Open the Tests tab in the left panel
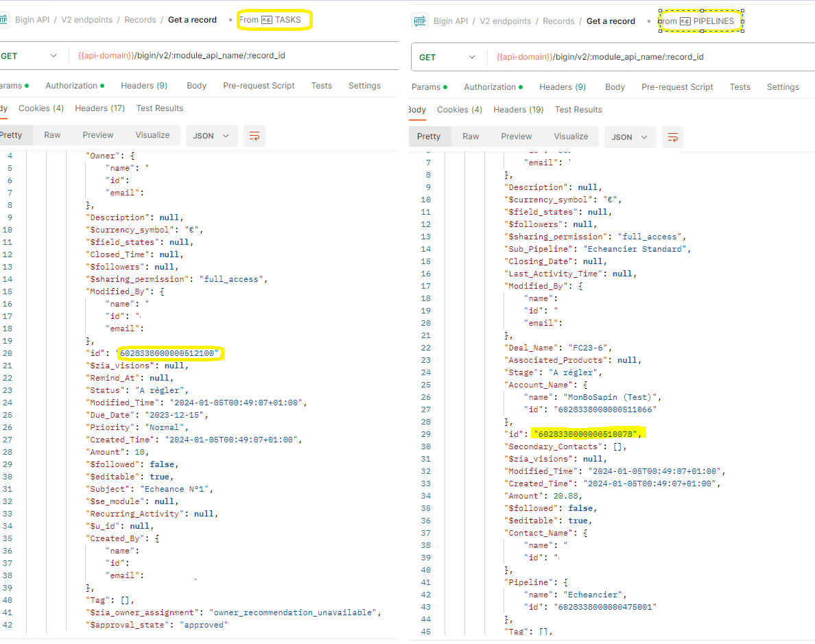The height and width of the screenshot is (644, 815). (321, 86)
